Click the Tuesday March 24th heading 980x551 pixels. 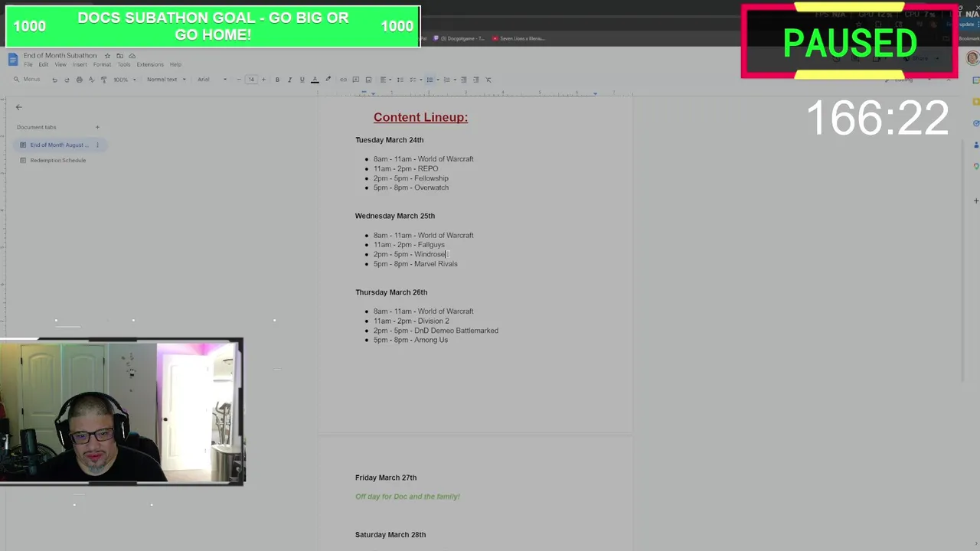point(389,140)
